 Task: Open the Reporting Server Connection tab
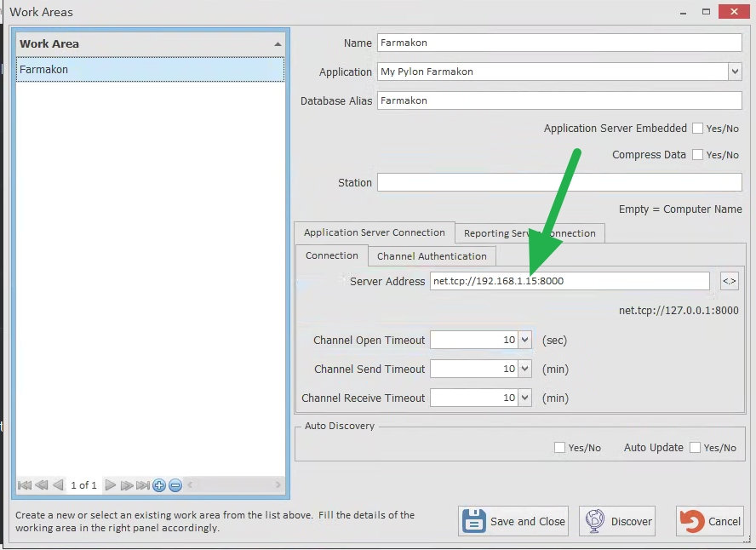click(530, 233)
